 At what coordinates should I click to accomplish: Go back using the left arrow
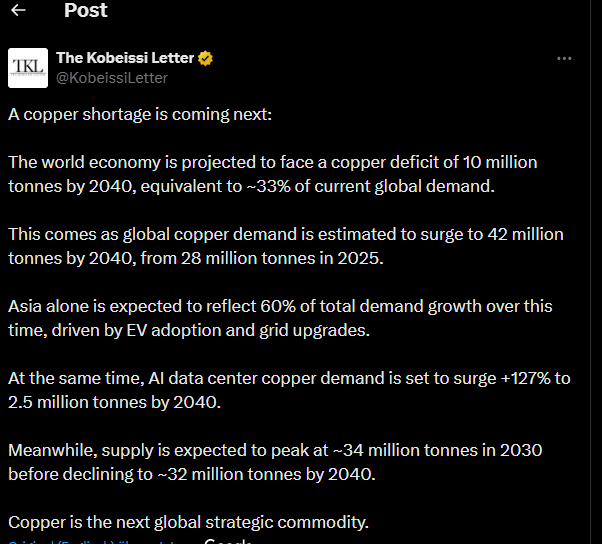point(19,11)
